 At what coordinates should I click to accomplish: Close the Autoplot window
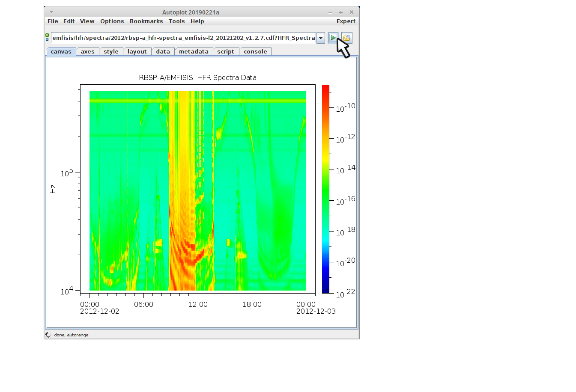pos(352,12)
